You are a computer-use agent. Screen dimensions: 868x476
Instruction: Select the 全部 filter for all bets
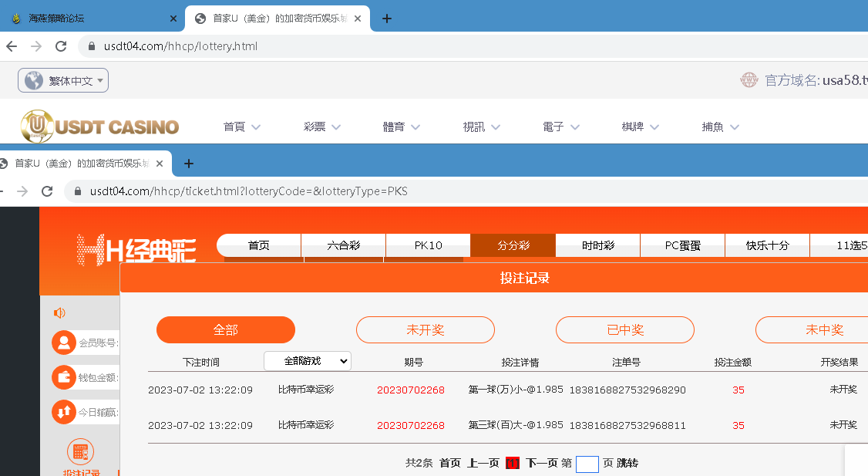coord(225,330)
